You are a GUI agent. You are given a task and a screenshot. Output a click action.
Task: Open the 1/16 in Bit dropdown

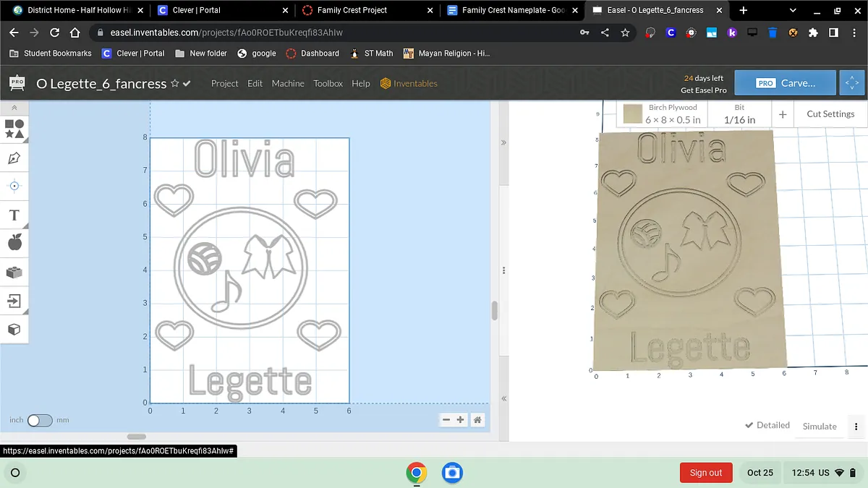739,114
